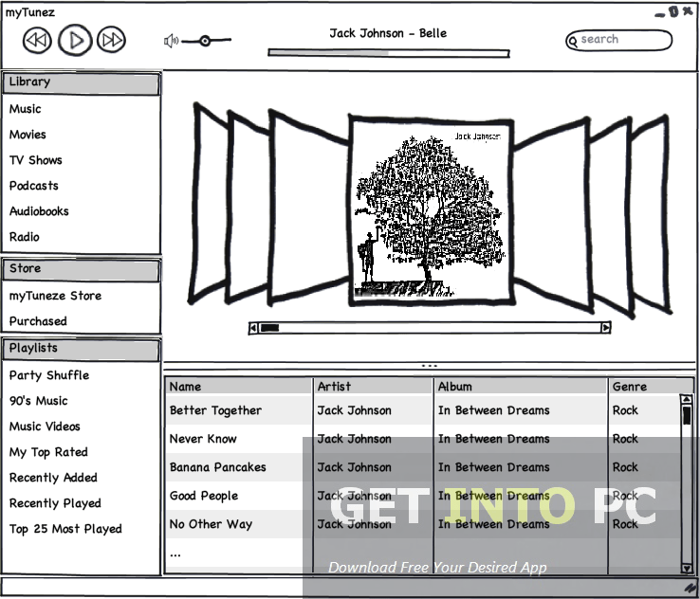Viewport: 700px width, 599px height.
Task: Open the 90's Music playlist
Action: (38, 401)
